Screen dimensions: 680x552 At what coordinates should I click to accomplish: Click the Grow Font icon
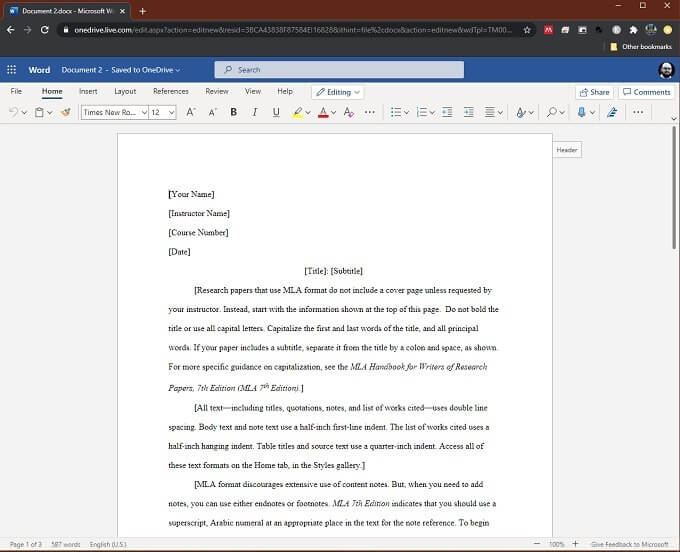(192, 113)
